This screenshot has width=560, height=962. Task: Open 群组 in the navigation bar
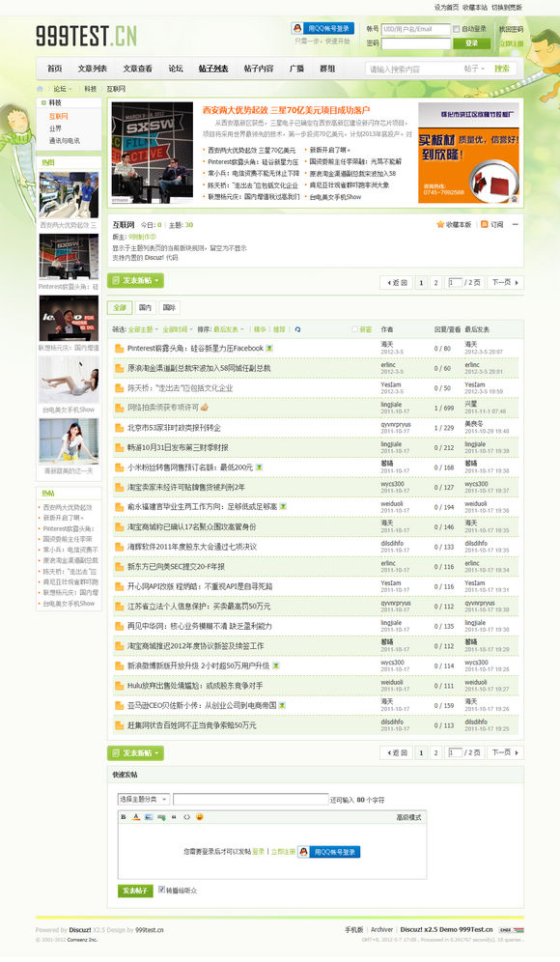327,69
